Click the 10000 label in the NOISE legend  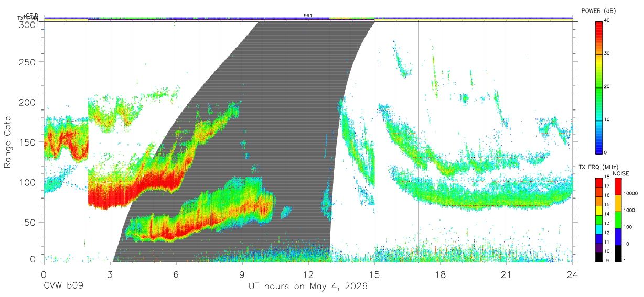[x=631, y=193]
